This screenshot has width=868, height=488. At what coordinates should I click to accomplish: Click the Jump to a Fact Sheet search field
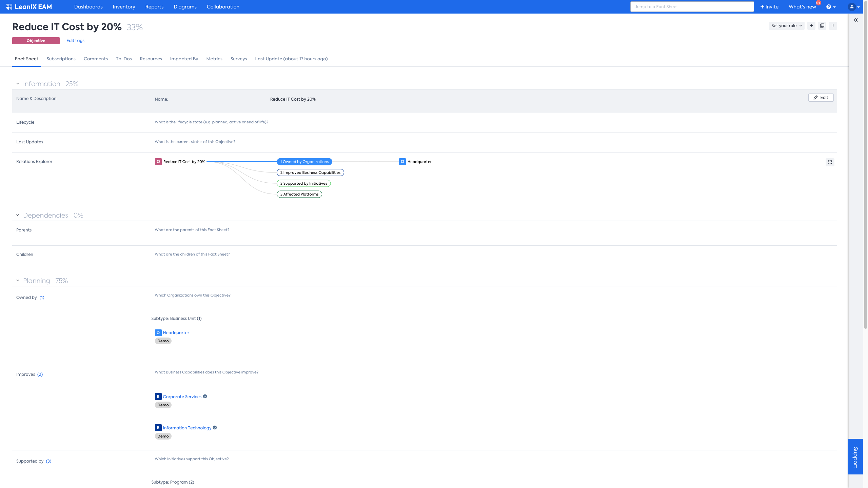point(692,7)
